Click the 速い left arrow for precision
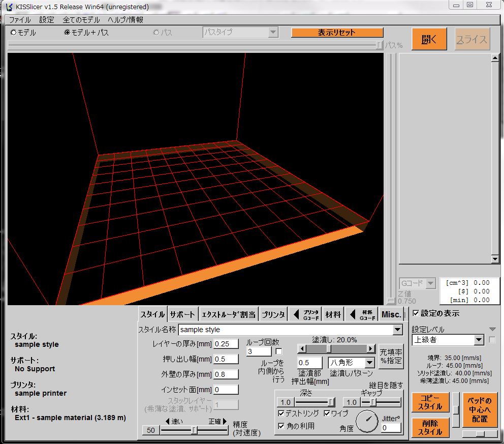This screenshot has width=504, height=444. coord(167,421)
